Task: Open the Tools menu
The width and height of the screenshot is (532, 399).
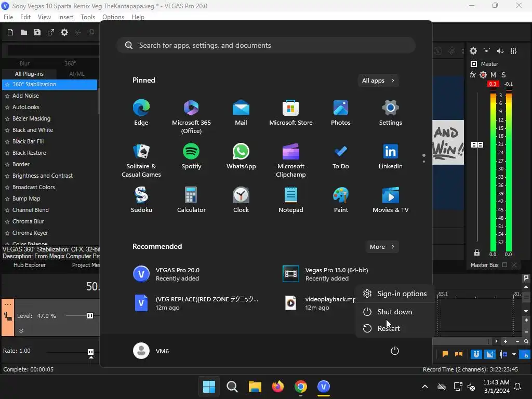Action: point(87,17)
